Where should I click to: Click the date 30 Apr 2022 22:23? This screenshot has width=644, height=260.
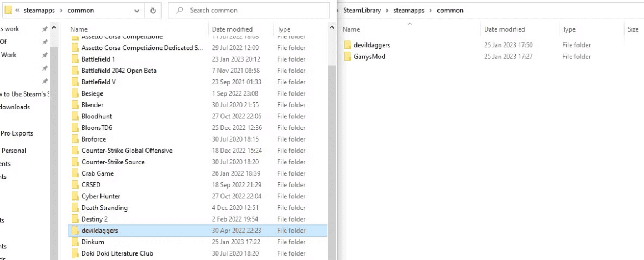(237, 231)
